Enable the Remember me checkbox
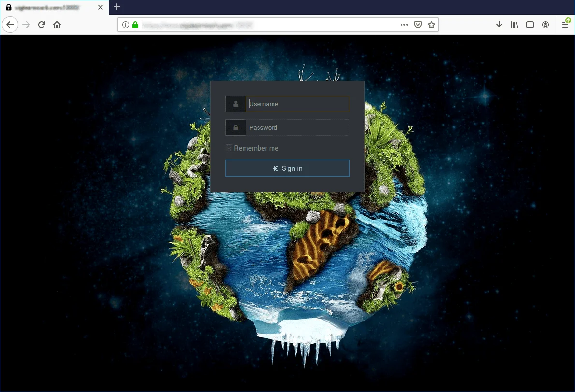The width and height of the screenshot is (575, 392). tap(229, 148)
